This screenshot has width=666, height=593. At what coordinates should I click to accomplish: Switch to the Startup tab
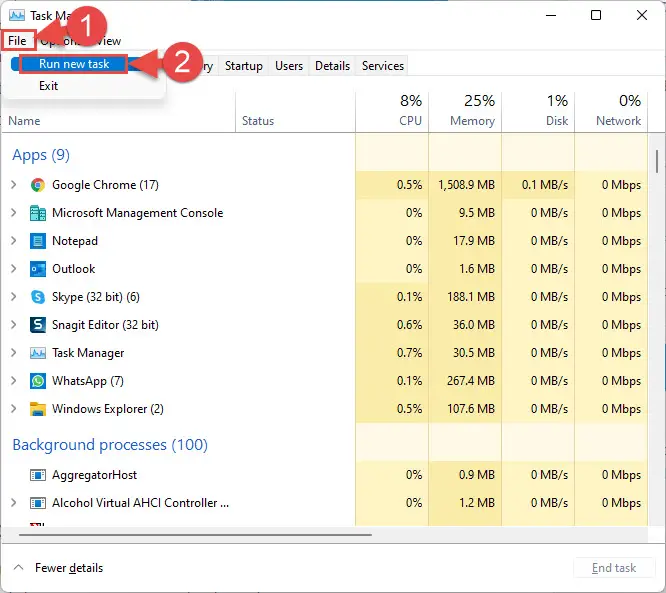(x=243, y=66)
